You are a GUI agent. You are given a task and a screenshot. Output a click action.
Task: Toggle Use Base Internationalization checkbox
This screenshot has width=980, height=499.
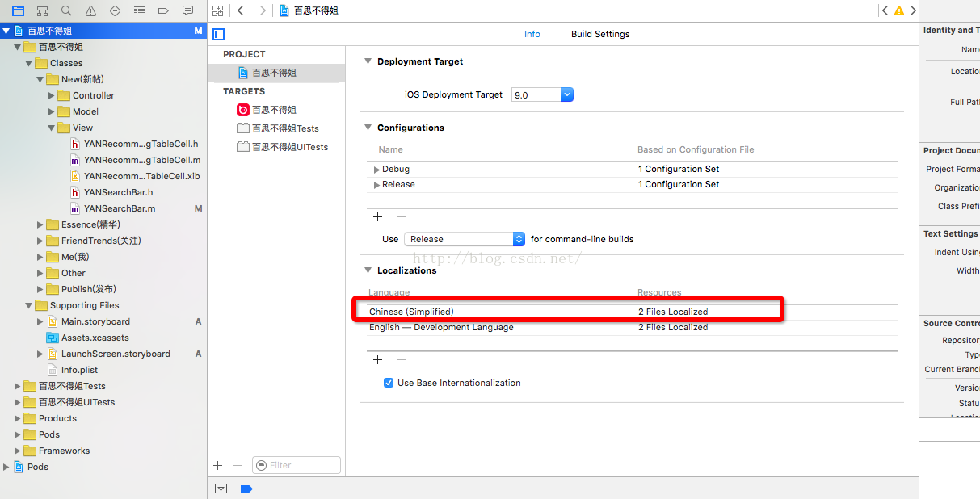point(389,383)
